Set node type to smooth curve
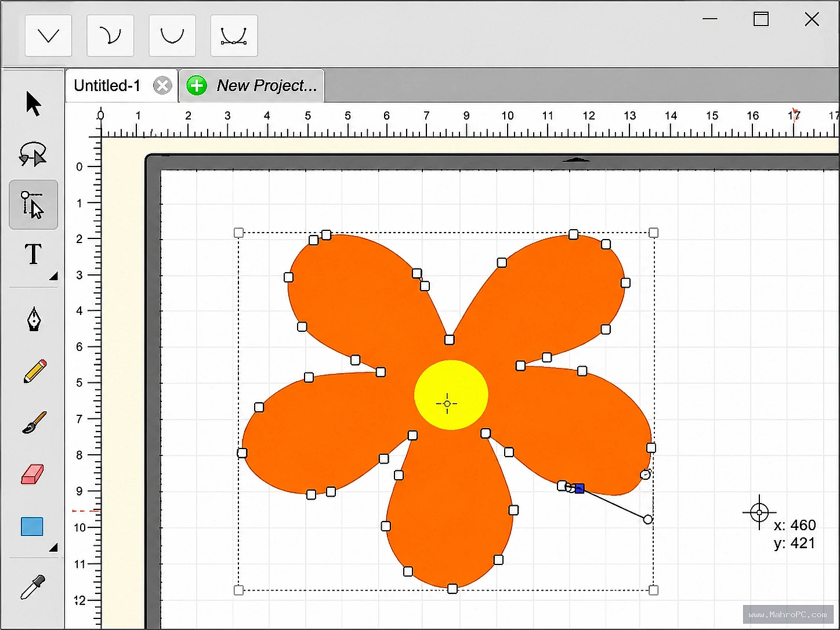This screenshot has width=840, height=630. 172,36
